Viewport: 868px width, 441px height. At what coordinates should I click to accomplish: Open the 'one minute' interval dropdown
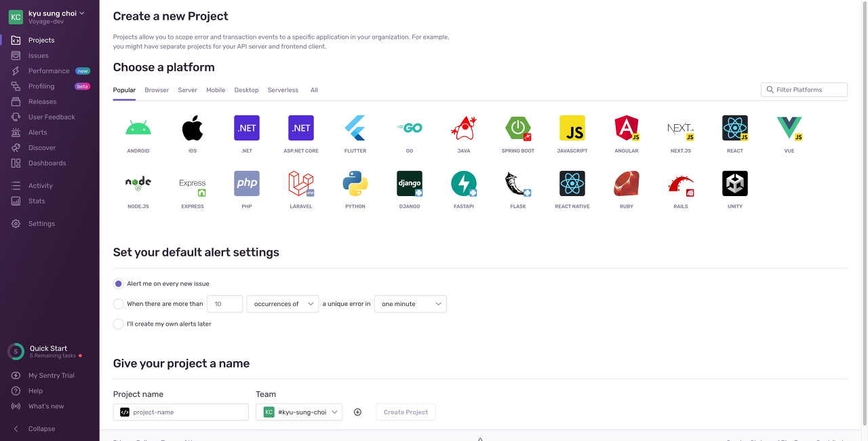(410, 304)
